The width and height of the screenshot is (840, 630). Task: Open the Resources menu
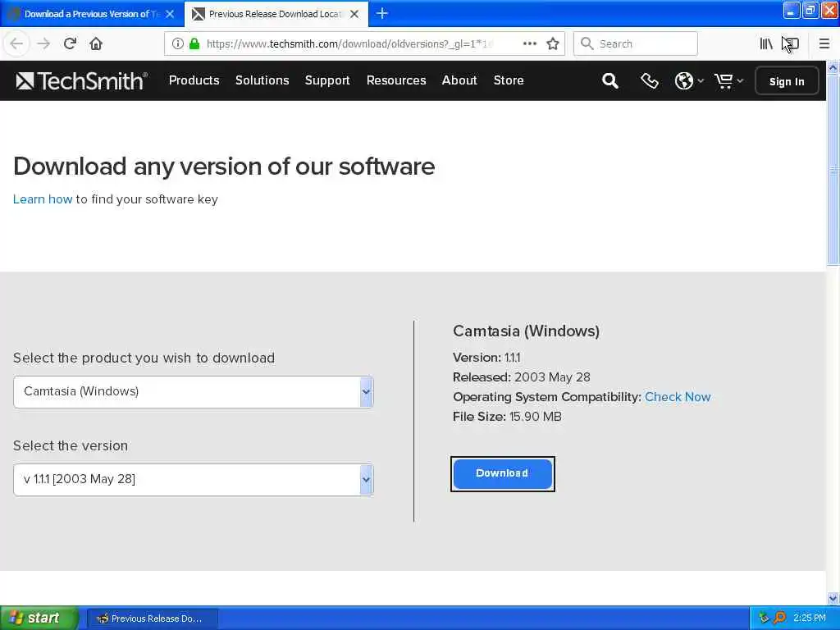pos(396,80)
